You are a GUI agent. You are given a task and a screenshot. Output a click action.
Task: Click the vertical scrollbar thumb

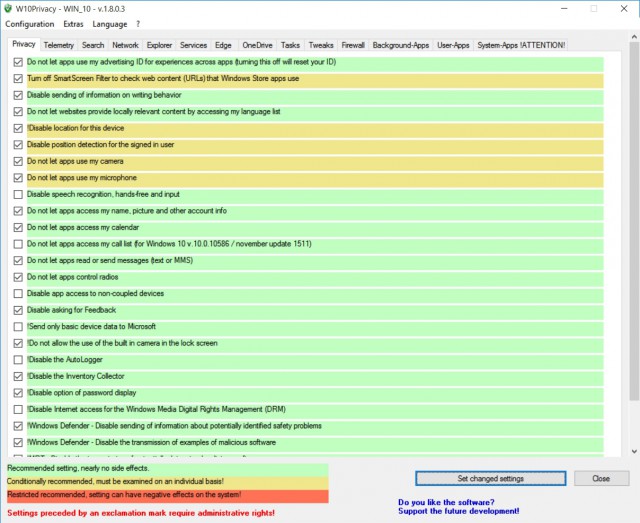(x=634, y=220)
